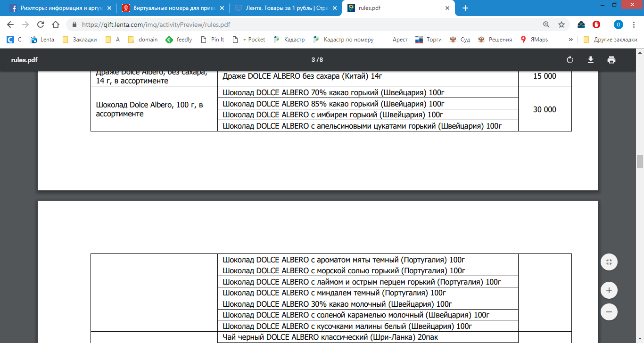Open the Кадастр по номеру bookmark
This screenshot has height=343, width=644.
(343, 40)
